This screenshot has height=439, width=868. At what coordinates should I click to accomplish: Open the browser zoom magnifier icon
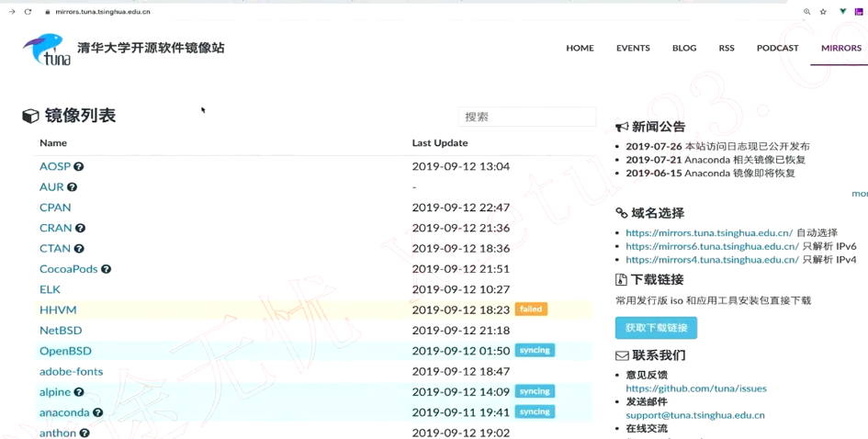click(x=806, y=12)
